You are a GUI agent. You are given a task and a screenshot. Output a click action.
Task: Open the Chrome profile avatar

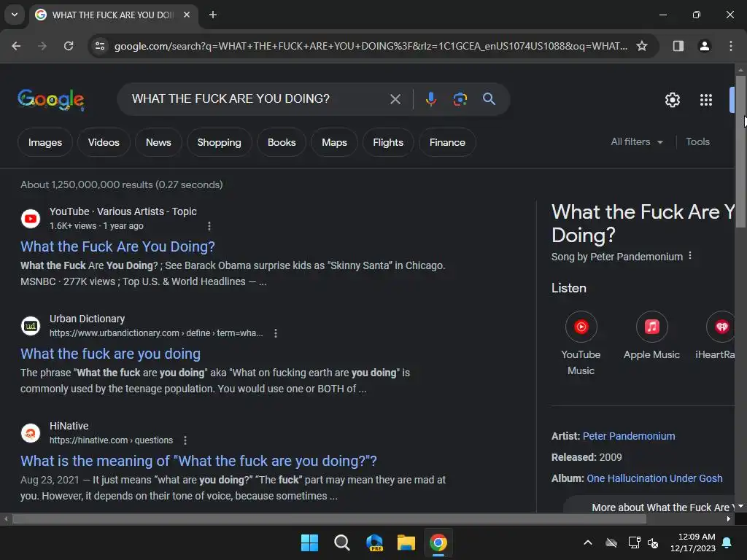(x=704, y=46)
